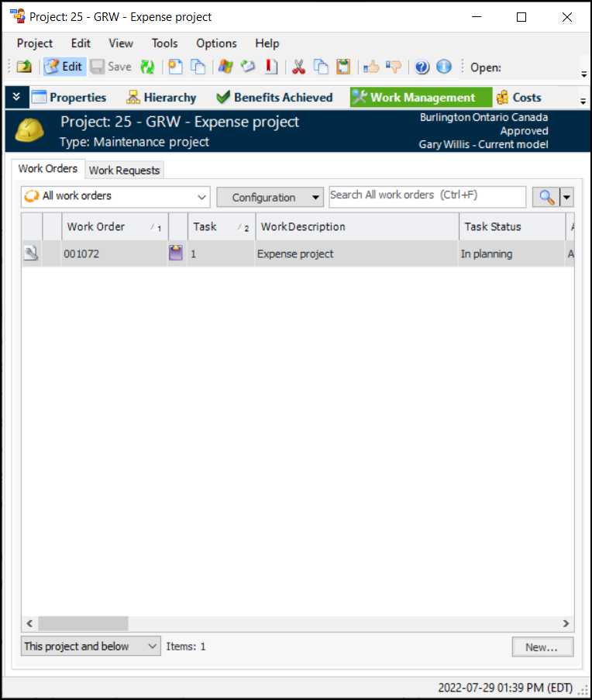Click the new document toolbar icon
The image size is (592, 700).
click(x=175, y=67)
